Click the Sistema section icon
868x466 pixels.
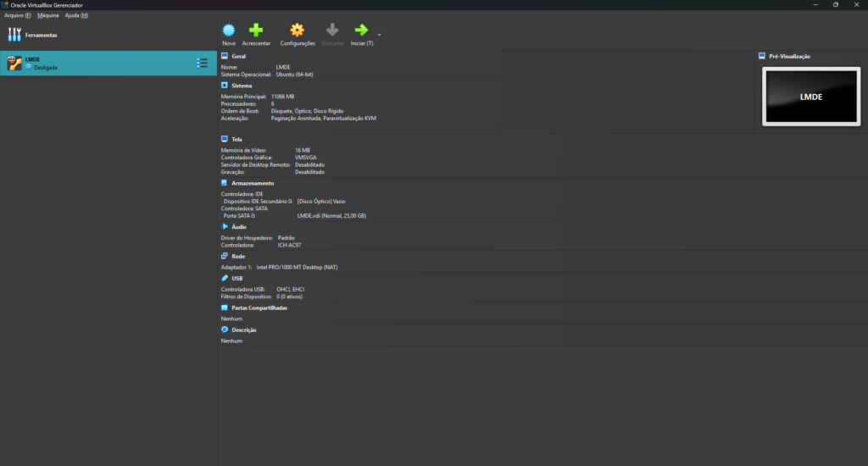tap(224, 86)
